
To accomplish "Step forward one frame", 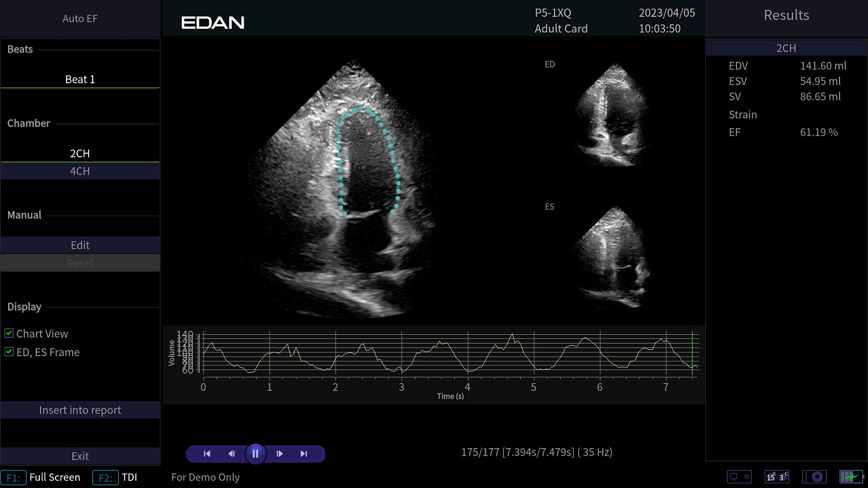I will tap(280, 453).
